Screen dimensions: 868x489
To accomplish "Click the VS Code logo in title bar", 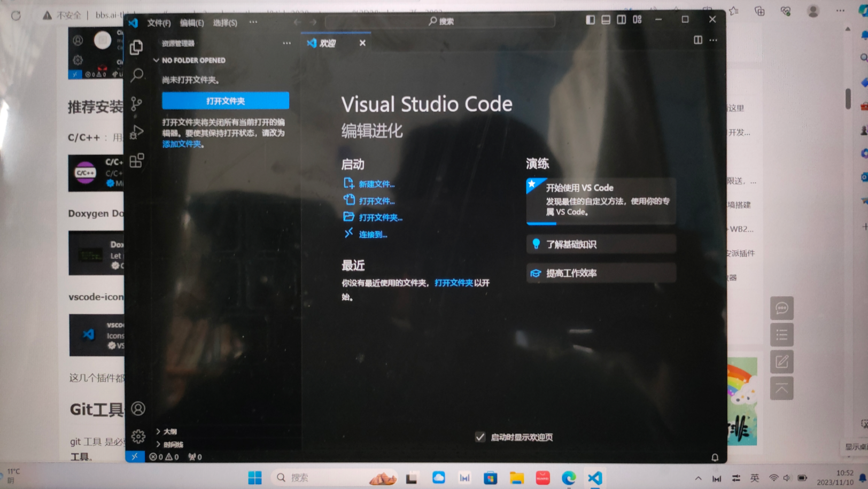I will 133,22.
